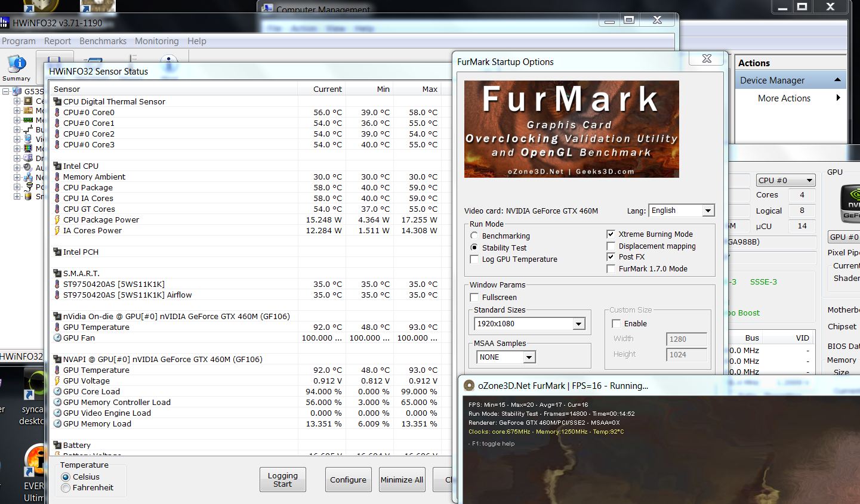The image size is (860, 504).
Task: Click the Smart Battery icon in HWiNFO32 tree
Action: tap(27, 196)
